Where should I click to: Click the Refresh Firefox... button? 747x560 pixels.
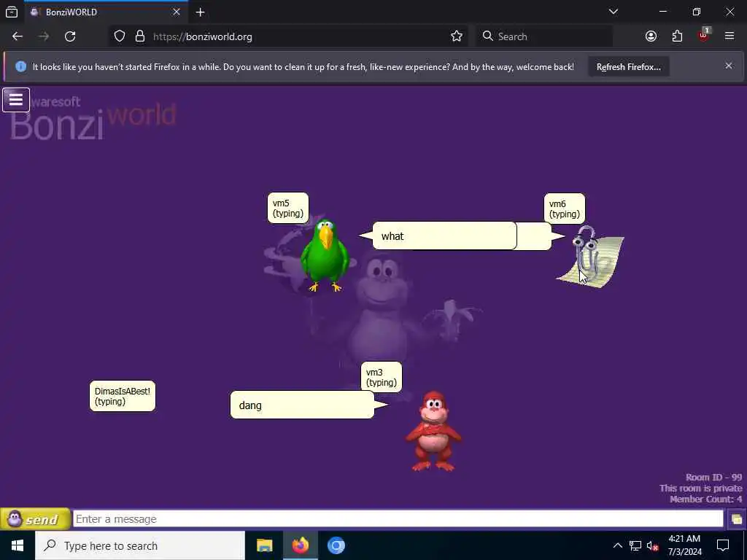pos(628,66)
